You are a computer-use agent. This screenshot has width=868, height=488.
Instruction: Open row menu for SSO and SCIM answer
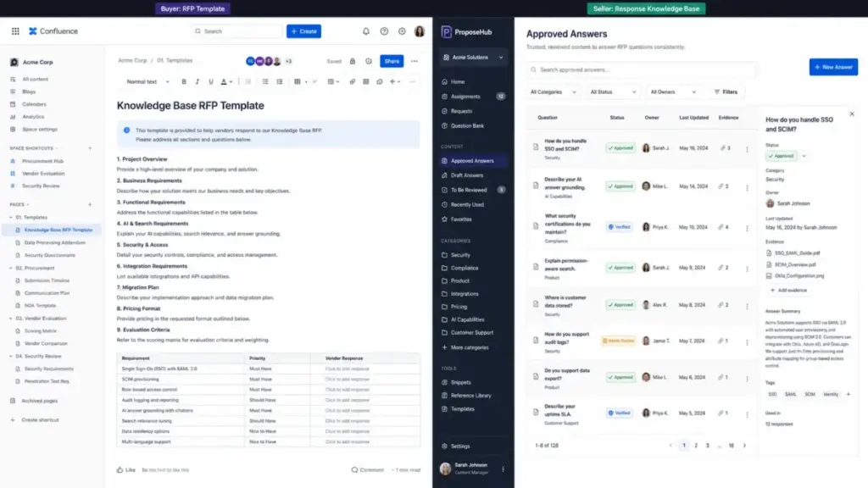coord(747,149)
